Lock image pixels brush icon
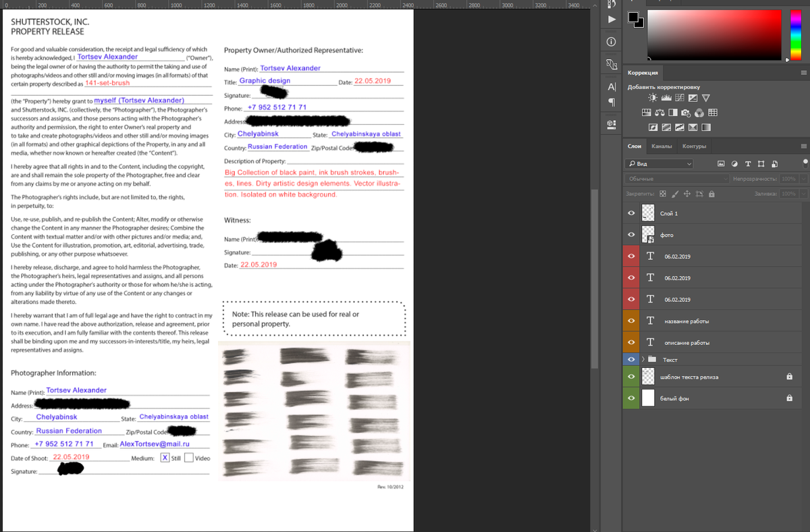 pyautogui.click(x=674, y=194)
